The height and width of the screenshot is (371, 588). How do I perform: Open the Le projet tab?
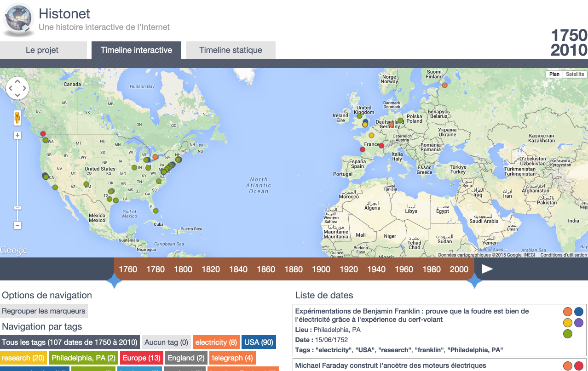(42, 50)
